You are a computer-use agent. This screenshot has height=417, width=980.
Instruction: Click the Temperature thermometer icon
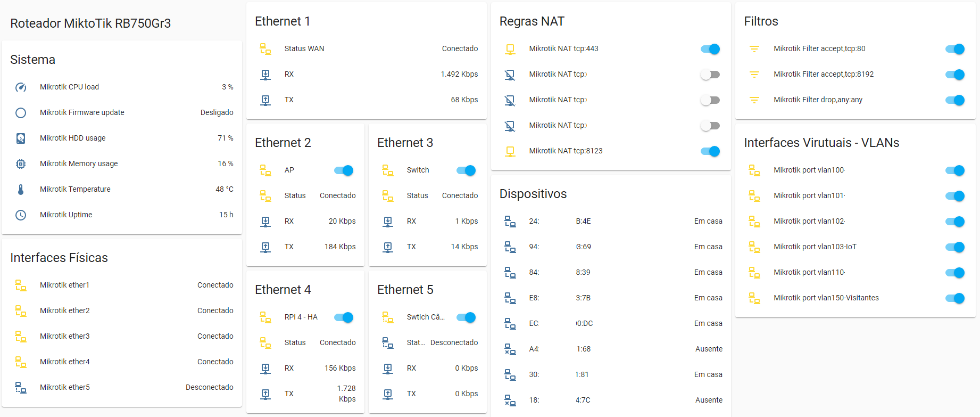(21, 190)
